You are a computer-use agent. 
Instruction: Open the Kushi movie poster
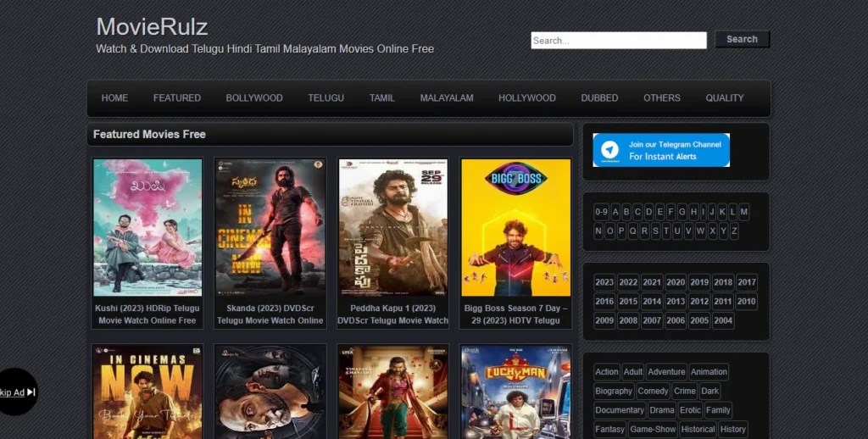coord(147,227)
